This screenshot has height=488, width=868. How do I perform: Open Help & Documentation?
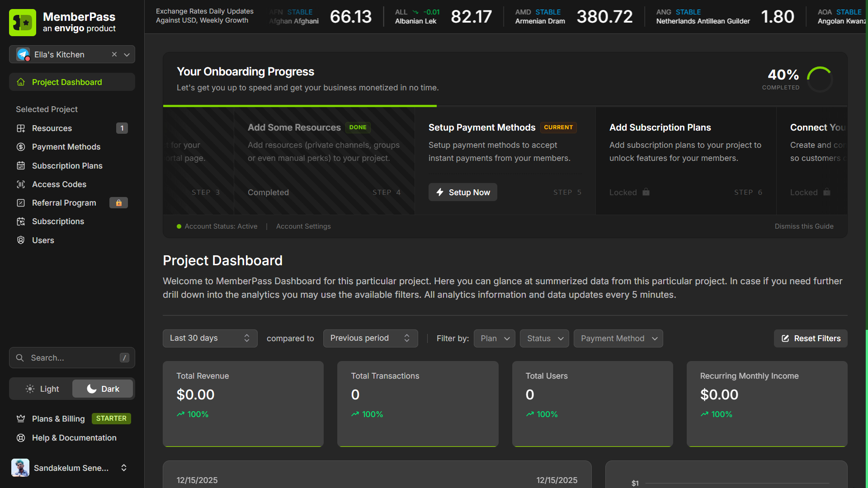tap(74, 438)
